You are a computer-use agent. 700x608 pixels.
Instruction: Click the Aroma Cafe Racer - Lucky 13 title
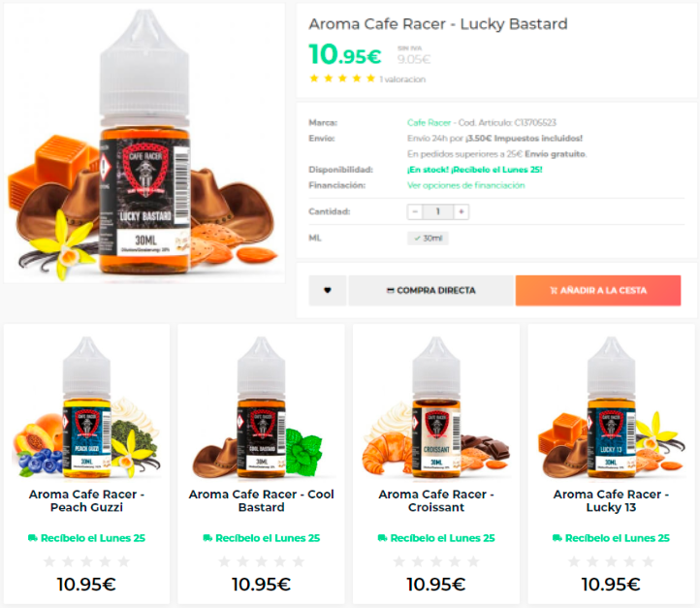(x=611, y=501)
